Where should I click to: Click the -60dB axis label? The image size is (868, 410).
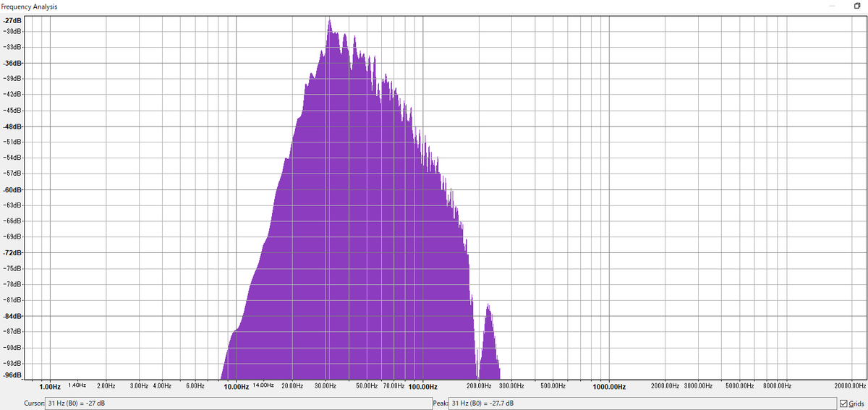[12, 189]
